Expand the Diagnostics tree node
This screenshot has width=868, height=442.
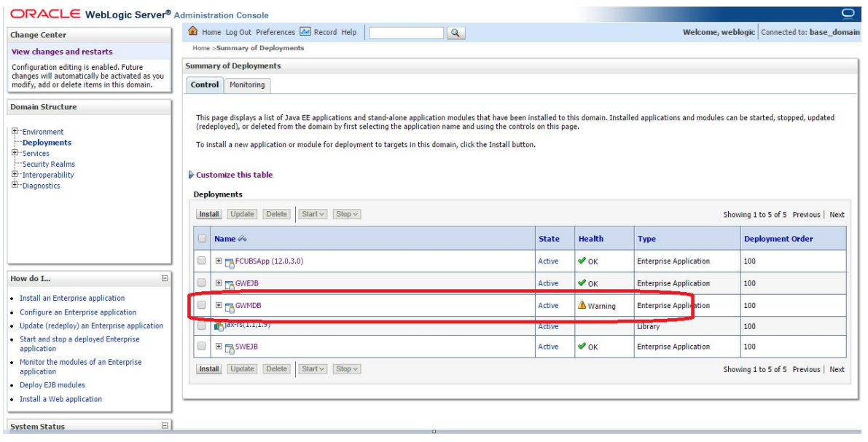[x=15, y=185]
